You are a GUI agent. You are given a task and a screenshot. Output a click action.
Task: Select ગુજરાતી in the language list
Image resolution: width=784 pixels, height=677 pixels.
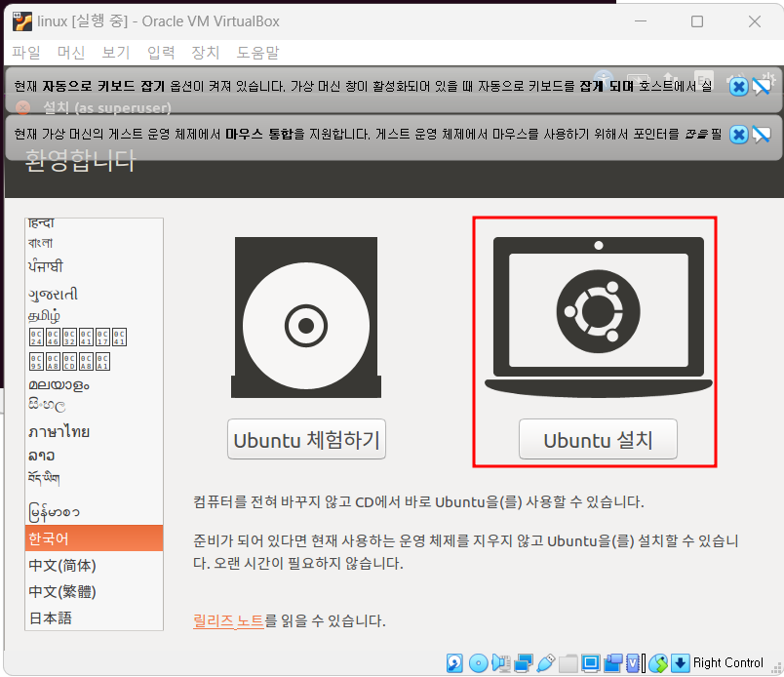tap(94, 294)
